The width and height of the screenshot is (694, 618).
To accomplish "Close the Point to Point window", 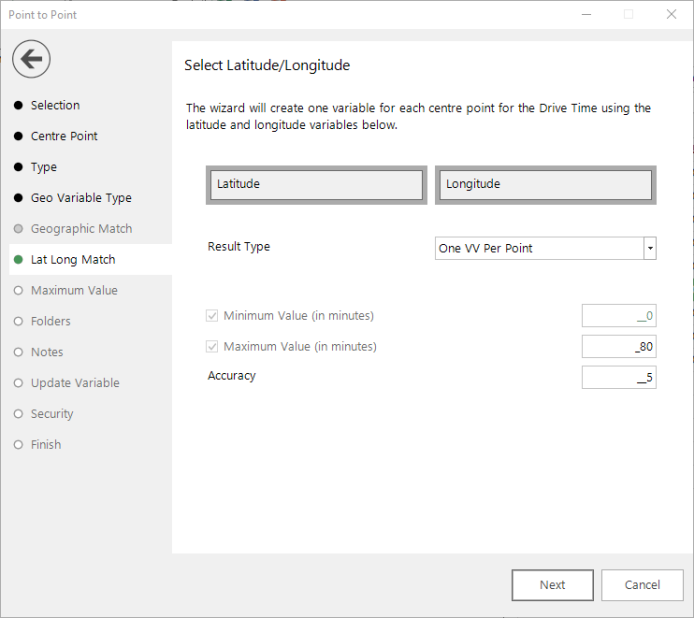I will pyautogui.click(x=671, y=14).
